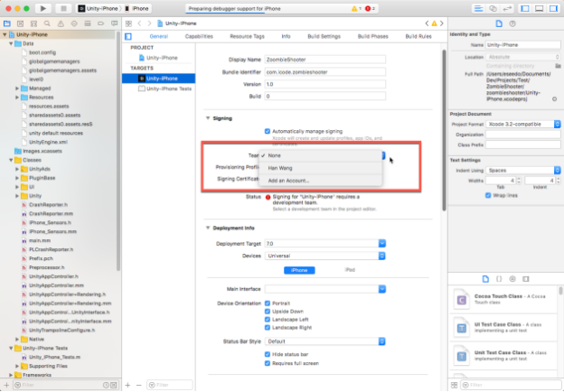Collapse the Deployment Info section

point(208,229)
